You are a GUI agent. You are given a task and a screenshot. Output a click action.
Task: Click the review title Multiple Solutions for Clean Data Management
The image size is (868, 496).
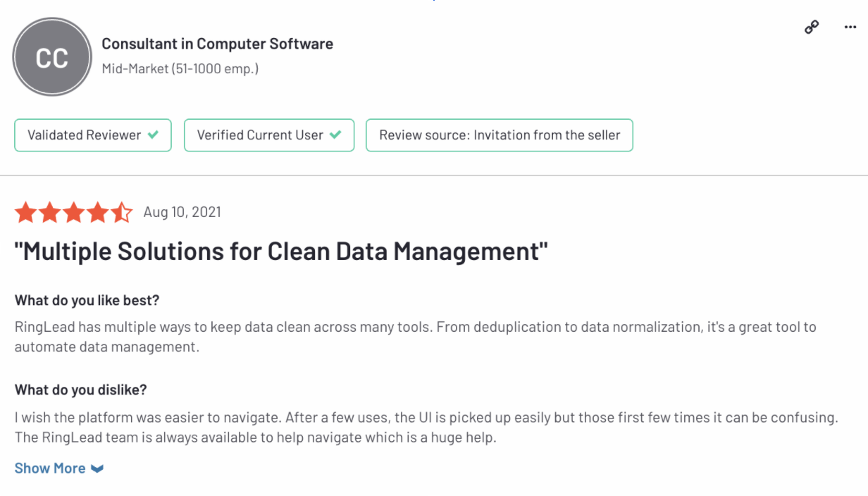pyautogui.click(x=281, y=252)
